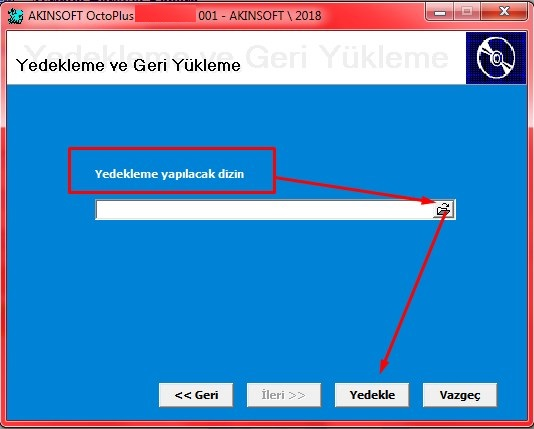
Task: Go back with the << Geri button
Action: coord(196,395)
